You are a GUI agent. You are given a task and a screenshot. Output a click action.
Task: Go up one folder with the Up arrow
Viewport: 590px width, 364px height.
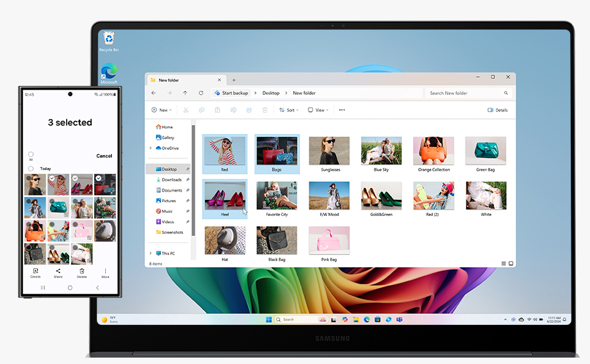coord(185,93)
